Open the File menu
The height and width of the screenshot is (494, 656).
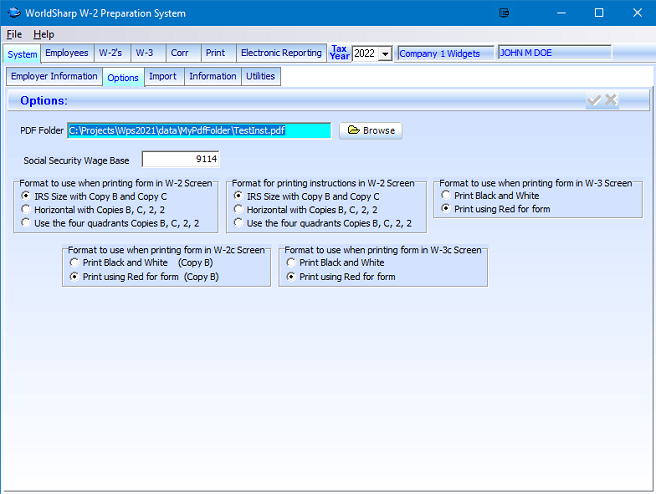click(14, 34)
